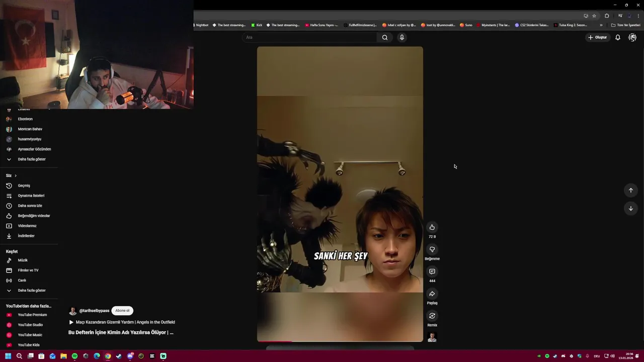The width and height of the screenshot is (644, 362).
Task: Open the CS2 Skinlerini Takas bookmark
Action: (532, 25)
